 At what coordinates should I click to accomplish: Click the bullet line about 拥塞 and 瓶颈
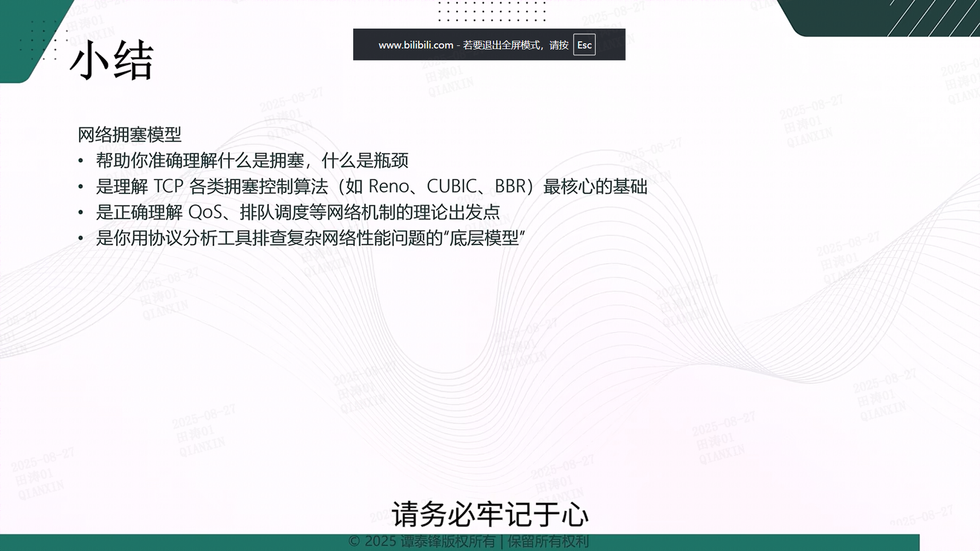(252, 161)
